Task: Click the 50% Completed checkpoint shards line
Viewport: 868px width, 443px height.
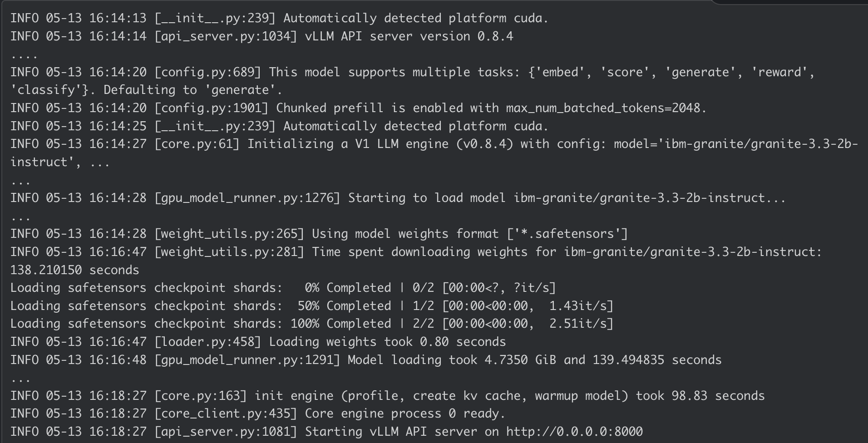Action: pyautogui.click(x=311, y=306)
